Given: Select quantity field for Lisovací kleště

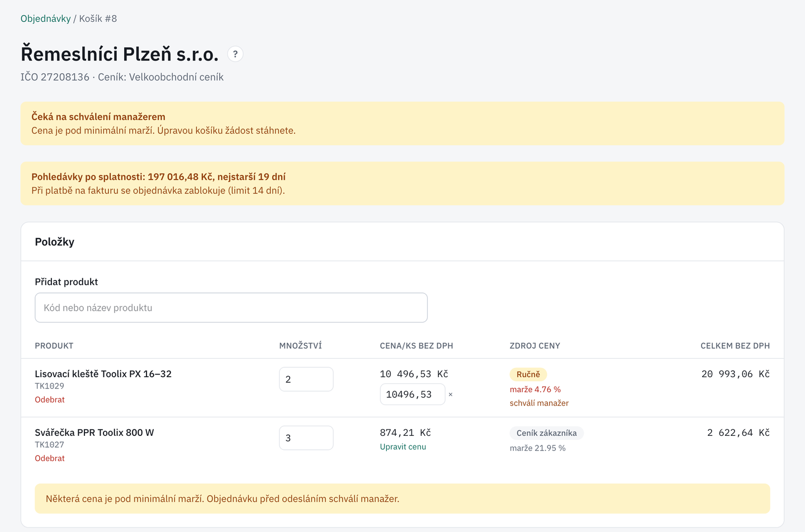Looking at the screenshot, I should coord(306,379).
